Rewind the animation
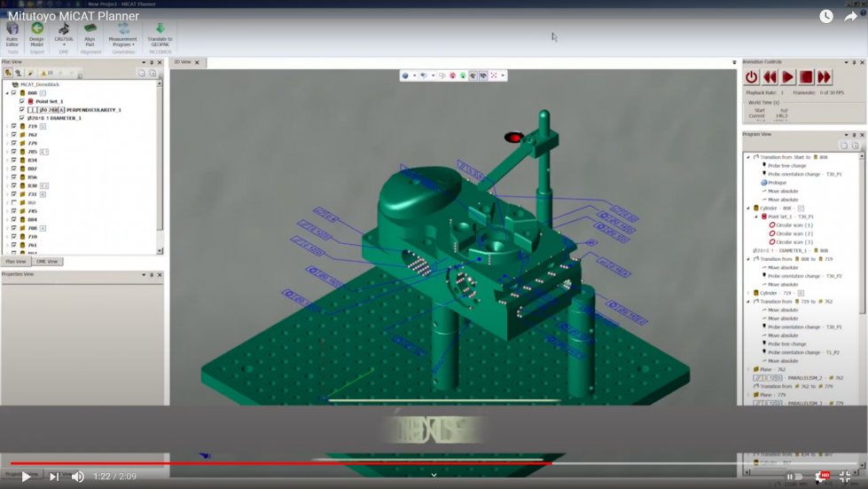This screenshot has width=868, height=489. (x=770, y=77)
